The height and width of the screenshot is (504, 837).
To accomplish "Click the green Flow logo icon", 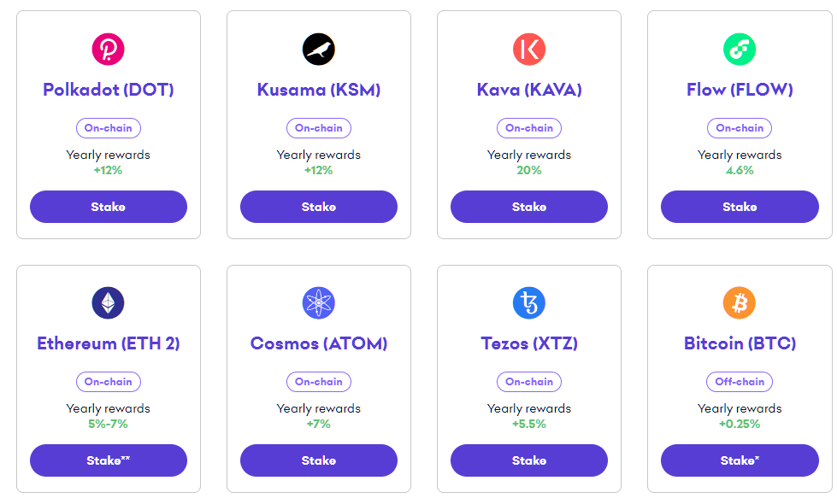I will pyautogui.click(x=740, y=49).
